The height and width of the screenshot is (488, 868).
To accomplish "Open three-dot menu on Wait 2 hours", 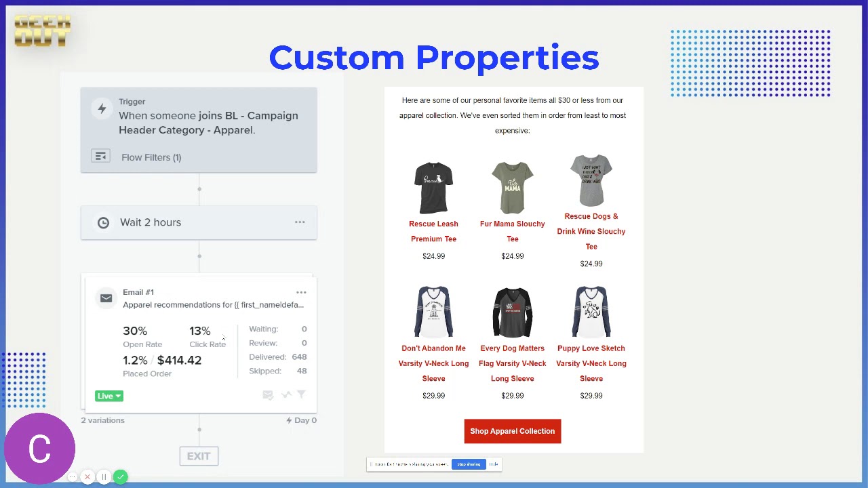I will coord(300,222).
